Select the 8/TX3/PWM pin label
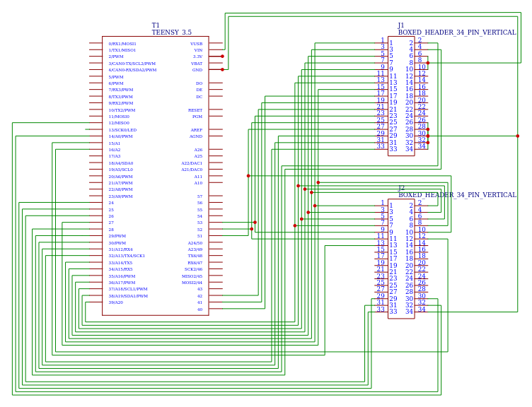The width and height of the screenshot is (532, 407). 121,97
